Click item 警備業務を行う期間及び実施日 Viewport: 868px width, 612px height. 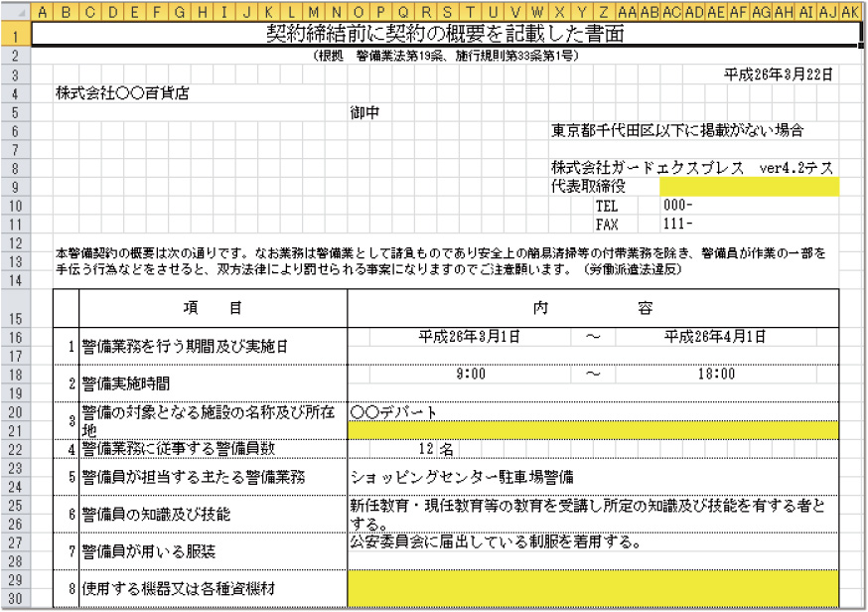[x=185, y=347]
